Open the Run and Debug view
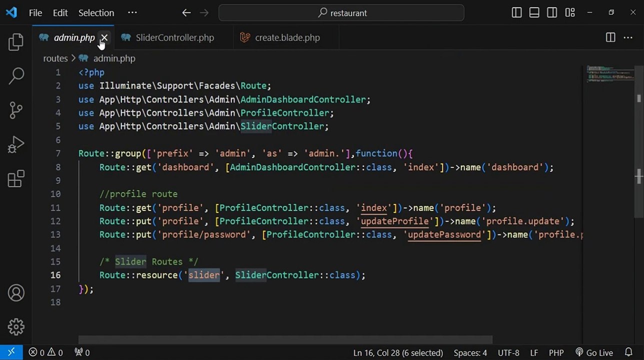The width and height of the screenshot is (644, 360). (x=16, y=144)
